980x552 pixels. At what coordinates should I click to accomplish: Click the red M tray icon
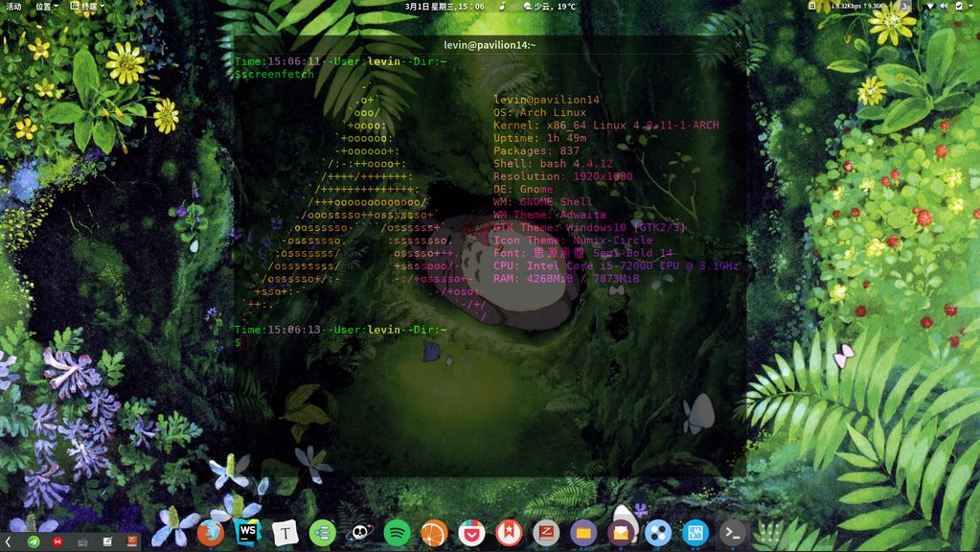pyautogui.click(x=58, y=541)
